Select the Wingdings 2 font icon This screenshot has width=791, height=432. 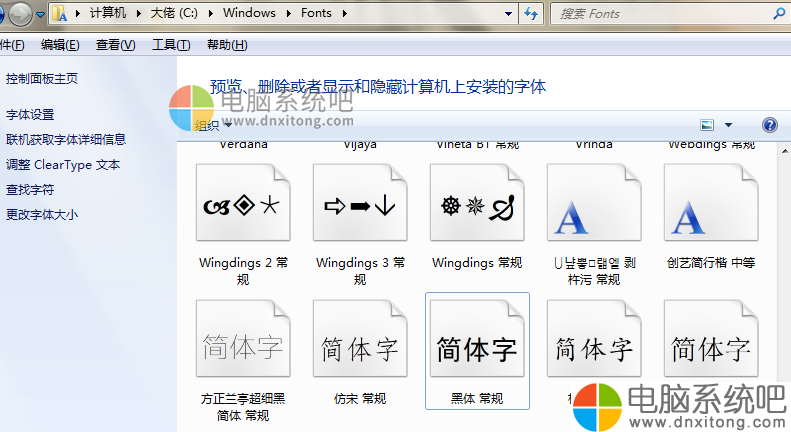243,202
